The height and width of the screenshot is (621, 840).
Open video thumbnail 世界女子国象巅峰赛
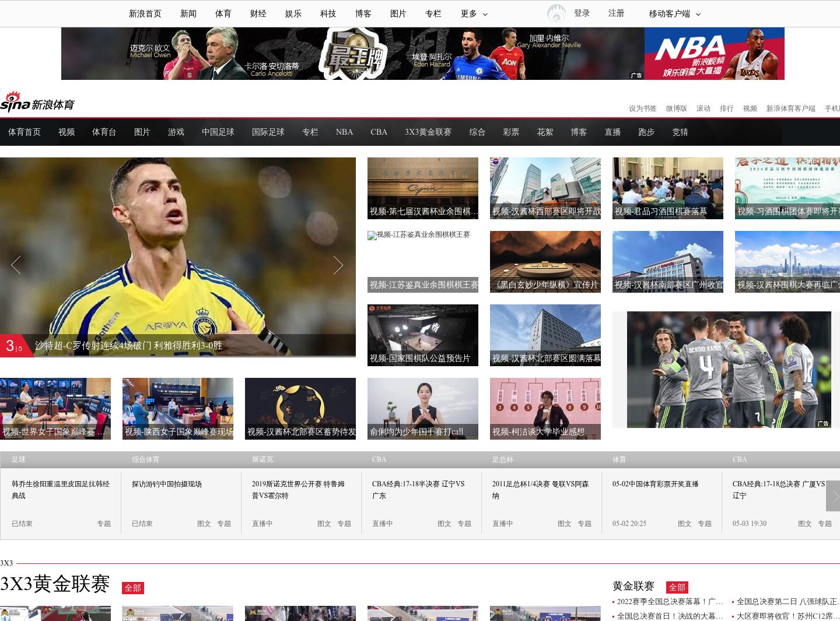(x=55, y=409)
